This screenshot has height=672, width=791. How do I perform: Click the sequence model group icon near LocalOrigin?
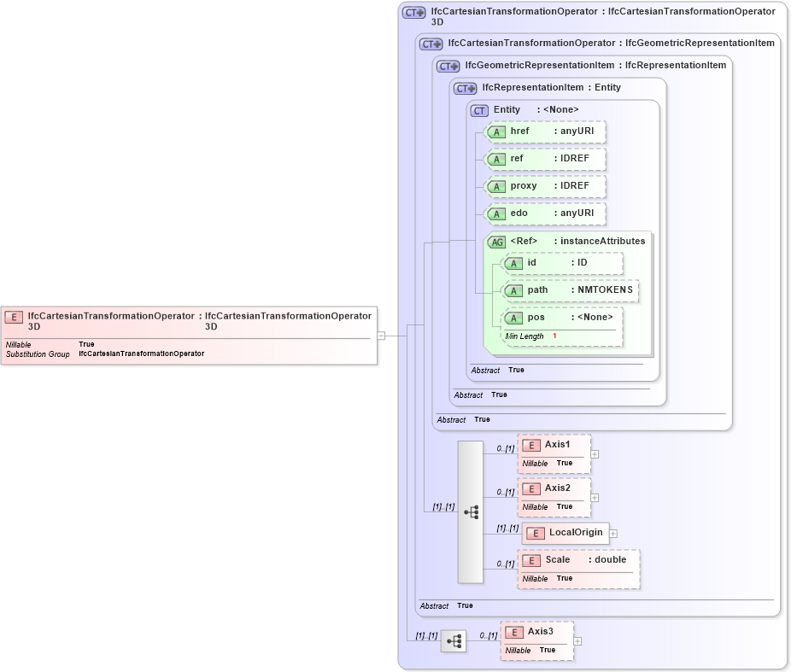click(470, 510)
